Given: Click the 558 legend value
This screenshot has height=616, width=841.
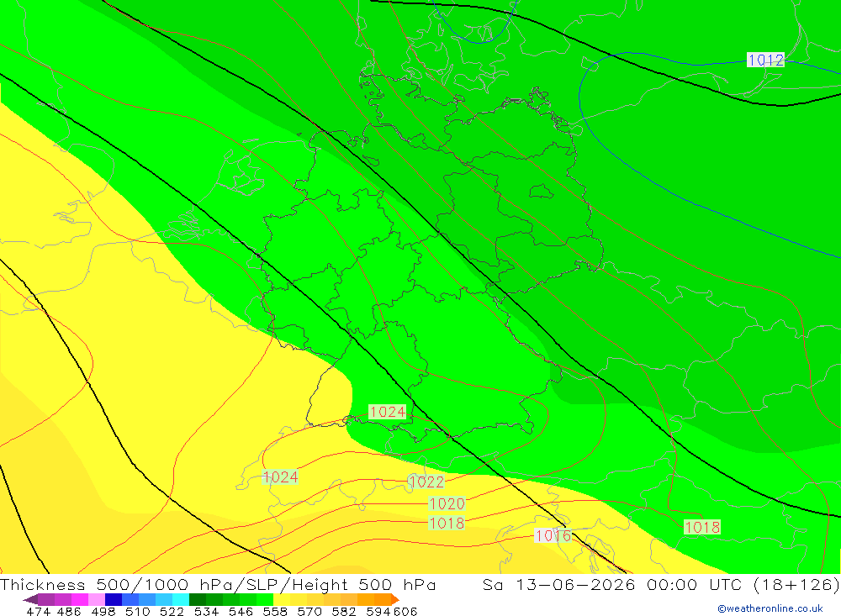Looking at the screenshot, I should (275, 611).
